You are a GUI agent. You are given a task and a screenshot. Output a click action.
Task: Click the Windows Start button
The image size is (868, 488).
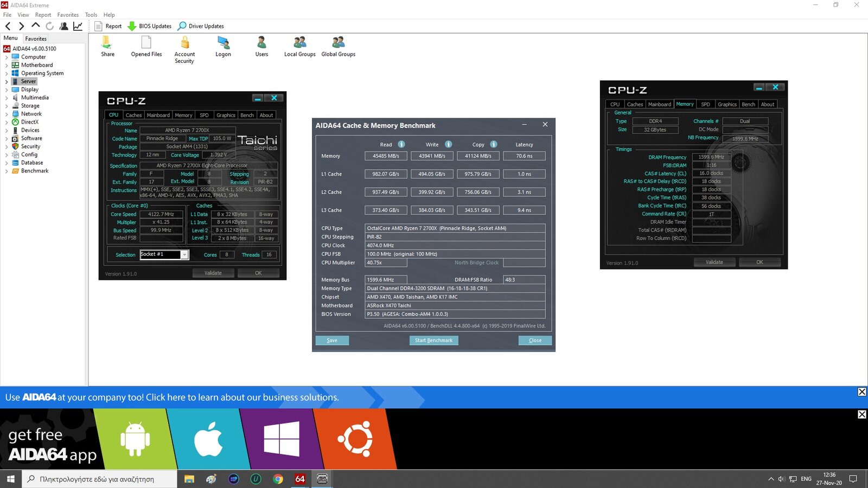coord(11,479)
